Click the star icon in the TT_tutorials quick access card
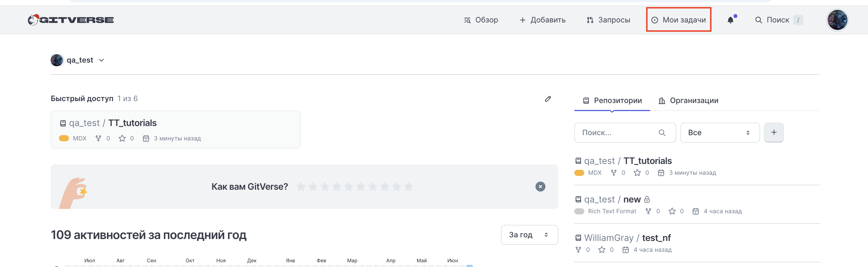Screen dimensions: 868x267 coord(122,138)
